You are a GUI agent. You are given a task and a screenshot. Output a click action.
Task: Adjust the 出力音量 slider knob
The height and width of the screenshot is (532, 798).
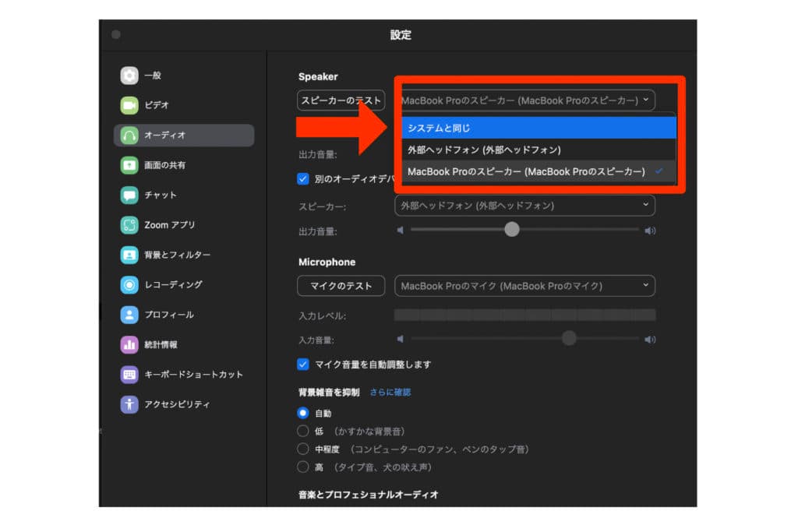coord(512,229)
